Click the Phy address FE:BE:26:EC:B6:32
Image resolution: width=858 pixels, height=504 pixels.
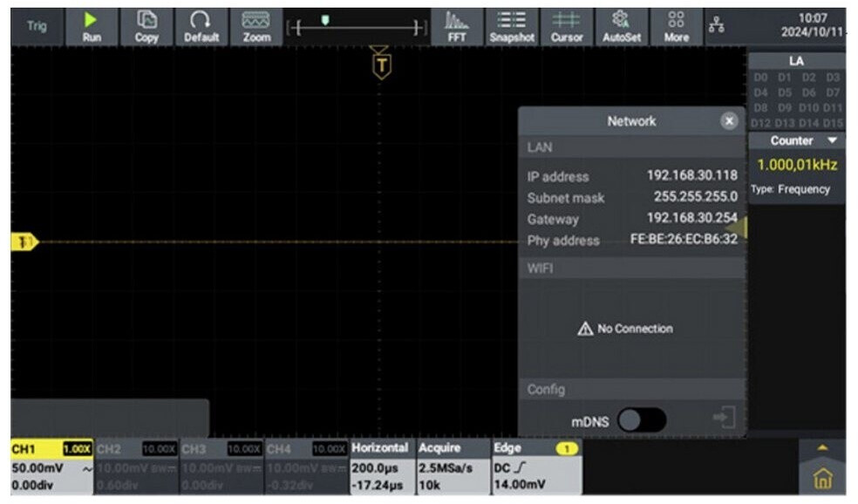pyautogui.click(x=684, y=239)
